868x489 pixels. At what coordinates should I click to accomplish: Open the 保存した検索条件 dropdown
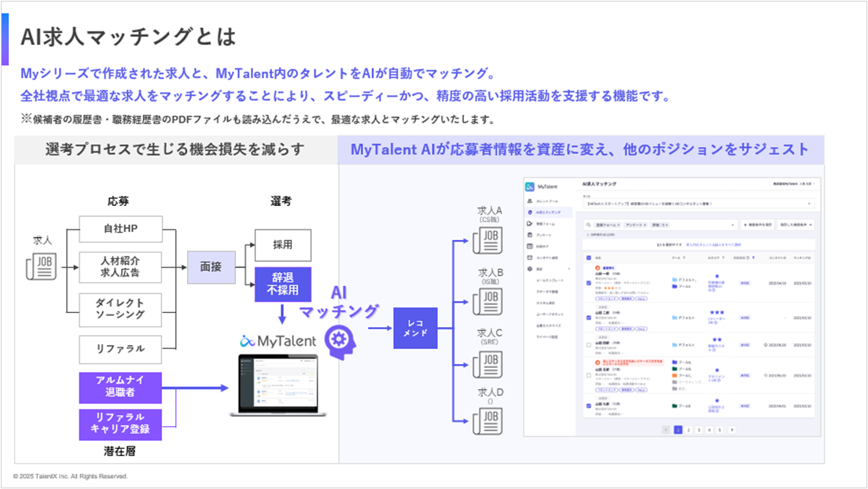point(796,224)
